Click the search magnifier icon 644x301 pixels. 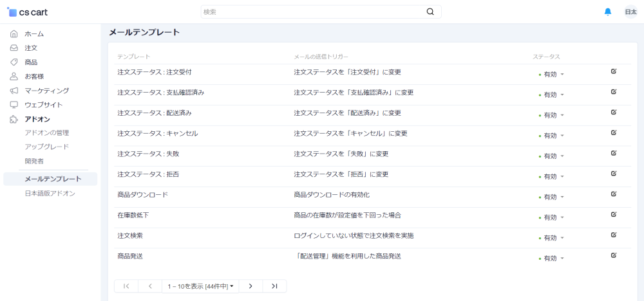click(x=430, y=12)
